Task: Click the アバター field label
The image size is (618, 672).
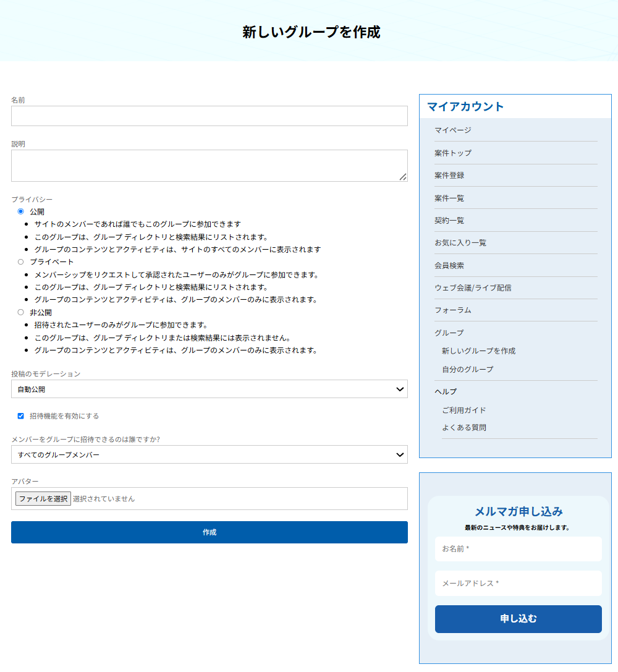Action: tap(25, 482)
